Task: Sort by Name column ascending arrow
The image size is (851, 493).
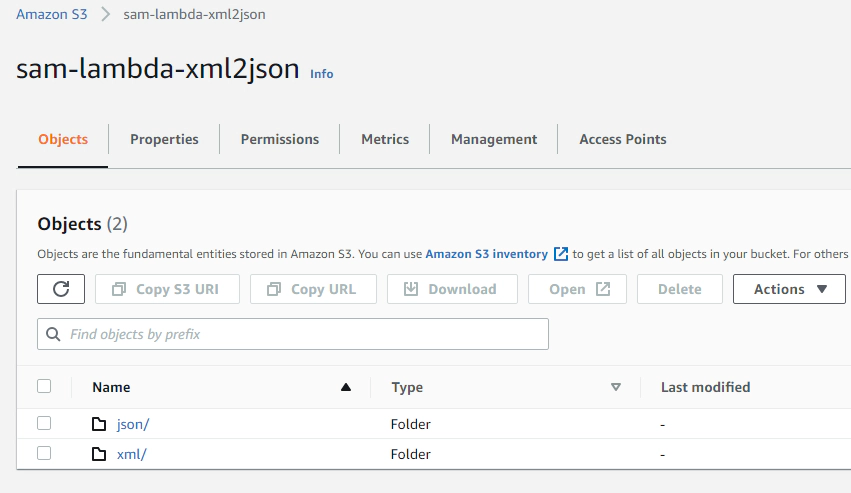Action: (346, 387)
